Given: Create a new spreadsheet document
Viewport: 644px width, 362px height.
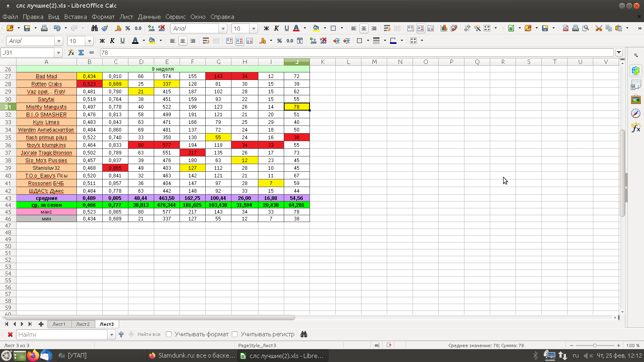Looking at the screenshot, I should 511,28.
